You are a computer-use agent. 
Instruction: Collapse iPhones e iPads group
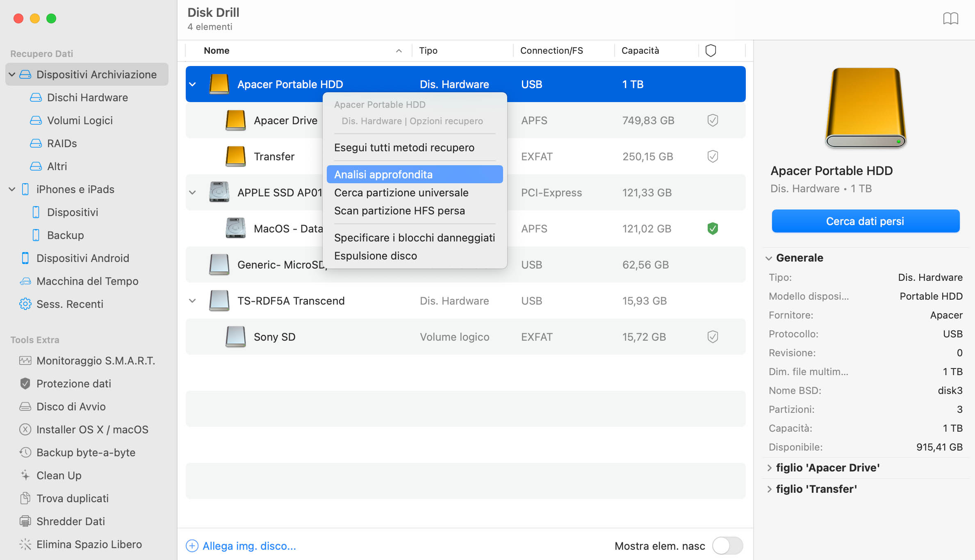(12, 189)
